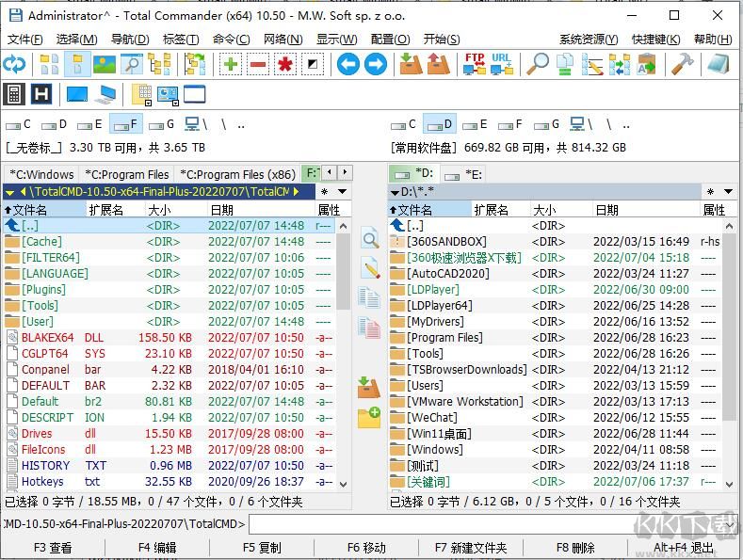Image resolution: width=743 pixels, height=560 pixels.
Task: Open the 帮助(H) menu
Action: (713, 40)
